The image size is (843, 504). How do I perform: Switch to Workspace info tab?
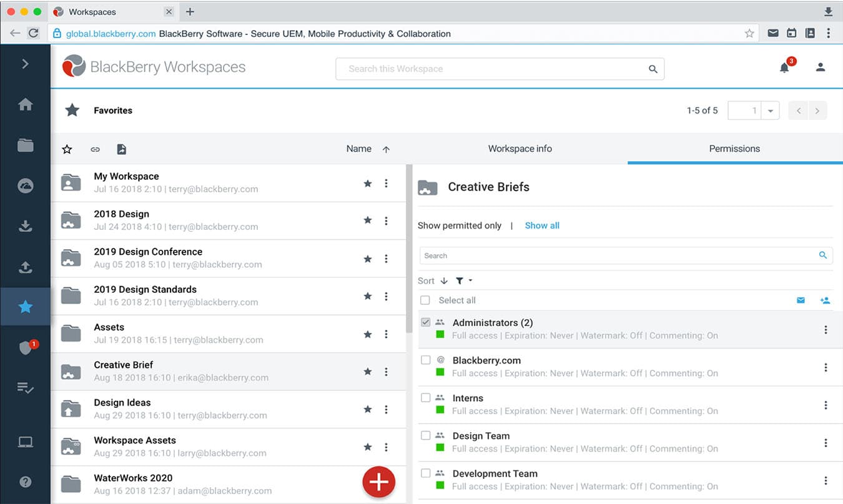[x=520, y=149]
